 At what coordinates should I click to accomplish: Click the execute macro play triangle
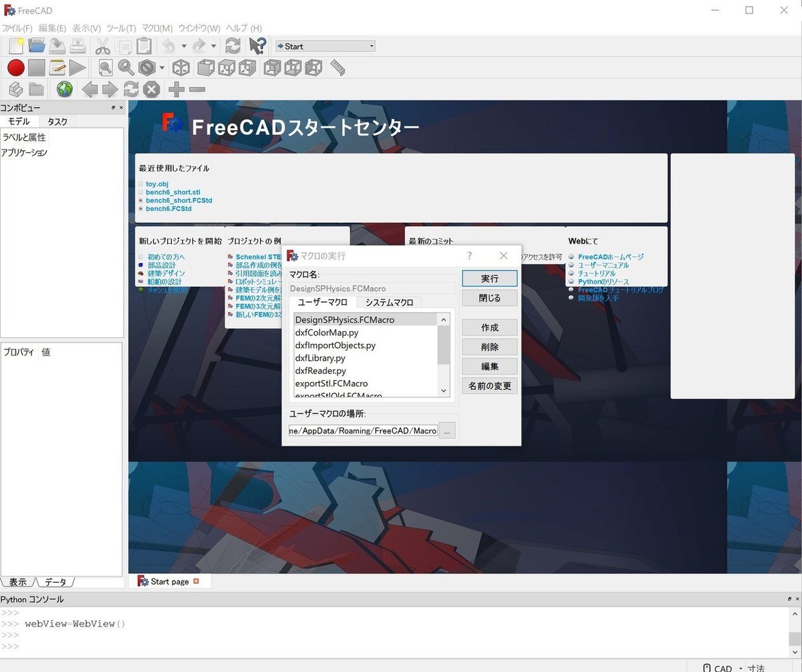(x=78, y=67)
